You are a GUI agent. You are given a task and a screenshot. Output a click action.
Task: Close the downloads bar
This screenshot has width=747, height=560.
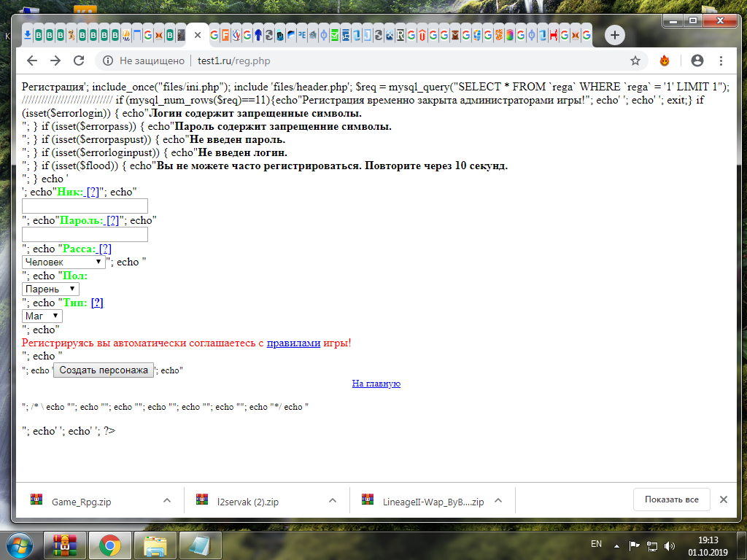(x=723, y=499)
